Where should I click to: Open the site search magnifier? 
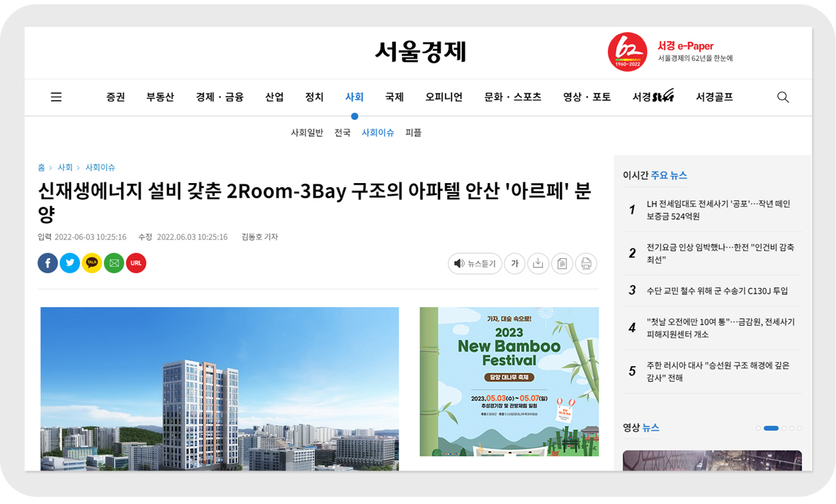pyautogui.click(x=783, y=97)
